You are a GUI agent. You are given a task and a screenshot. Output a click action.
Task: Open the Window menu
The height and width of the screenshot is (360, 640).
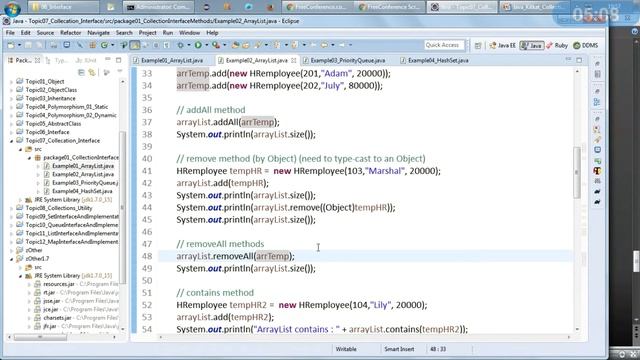pyautogui.click(x=190, y=33)
